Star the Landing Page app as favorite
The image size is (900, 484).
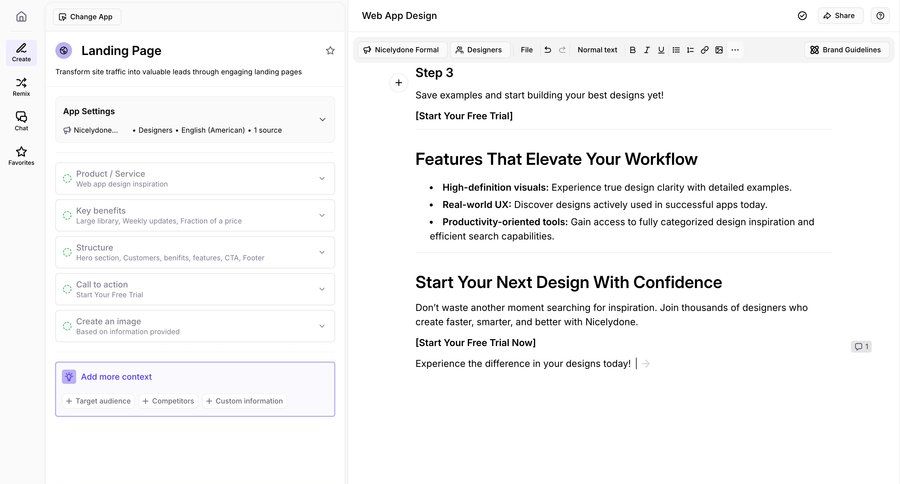[330, 51]
